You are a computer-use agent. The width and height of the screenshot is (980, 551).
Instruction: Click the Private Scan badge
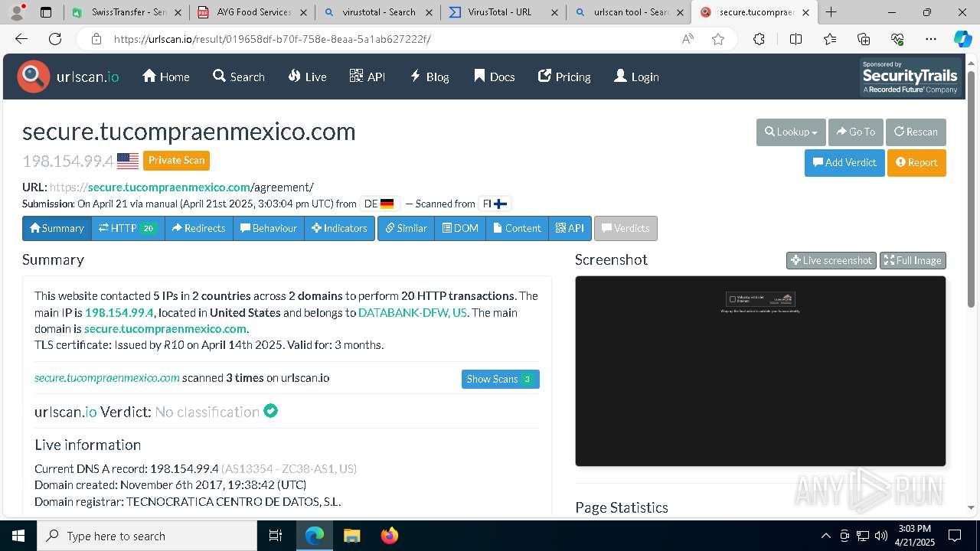coord(176,161)
